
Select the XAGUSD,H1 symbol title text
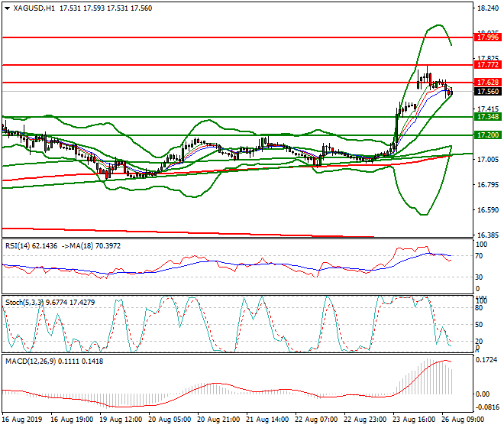(34, 8)
